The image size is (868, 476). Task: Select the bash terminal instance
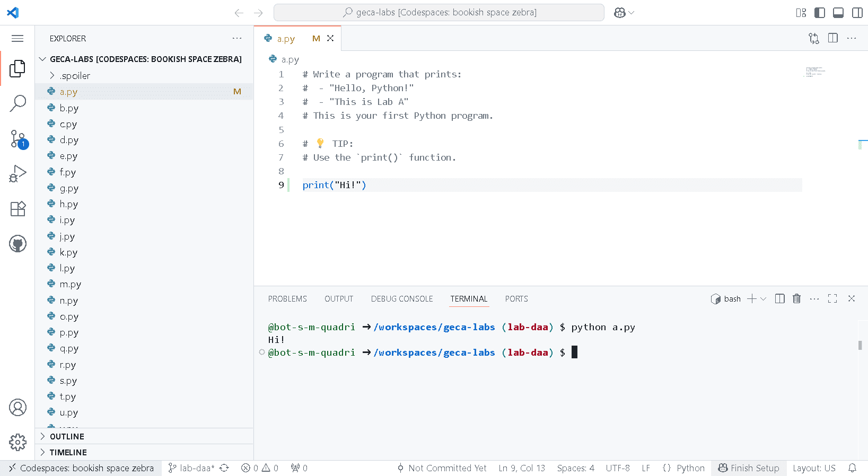[726, 299]
